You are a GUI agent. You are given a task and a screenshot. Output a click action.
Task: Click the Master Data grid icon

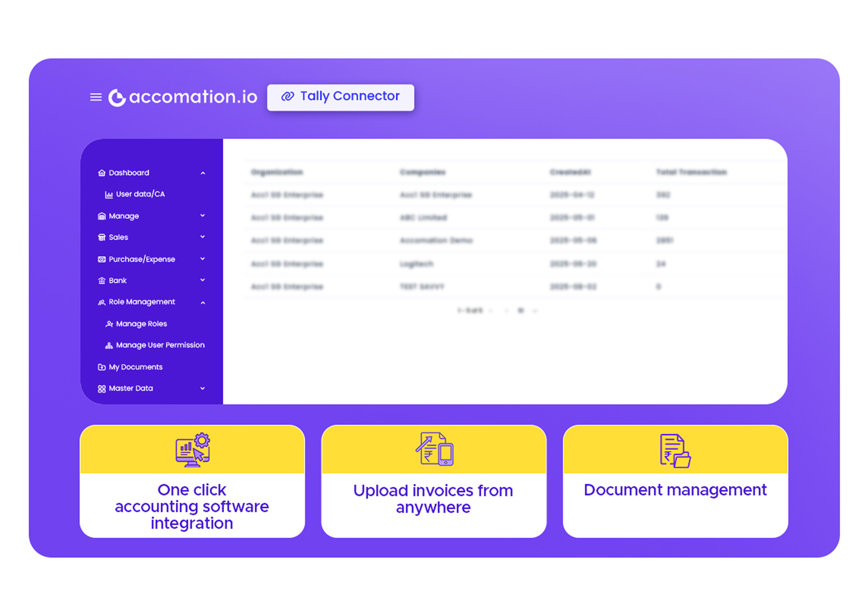point(102,389)
